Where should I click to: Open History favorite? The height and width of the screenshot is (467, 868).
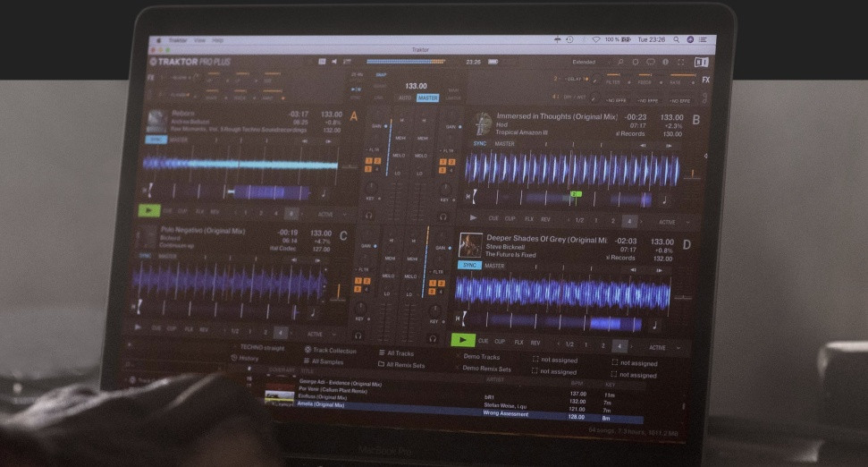pyautogui.click(x=245, y=359)
